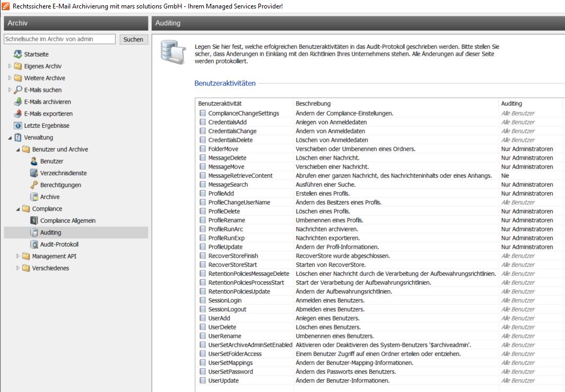Sort by the Benutzeraktivität column header

pyautogui.click(x=220, y=103)
